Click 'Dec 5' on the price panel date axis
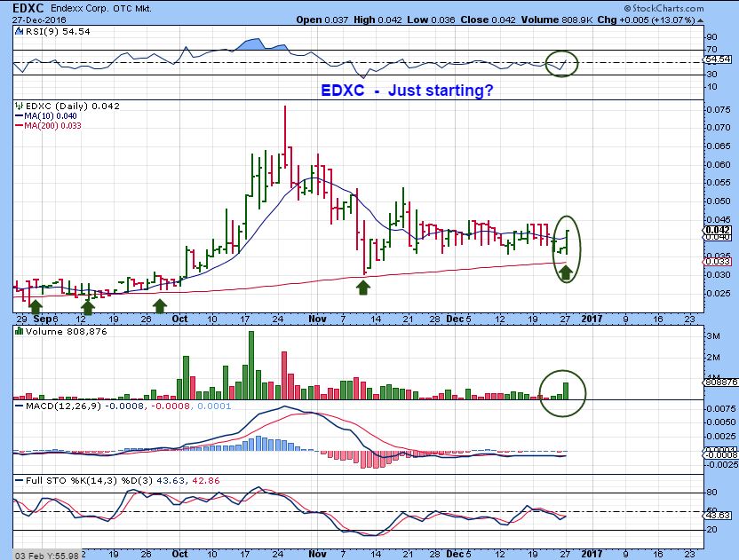 (458, 319)
